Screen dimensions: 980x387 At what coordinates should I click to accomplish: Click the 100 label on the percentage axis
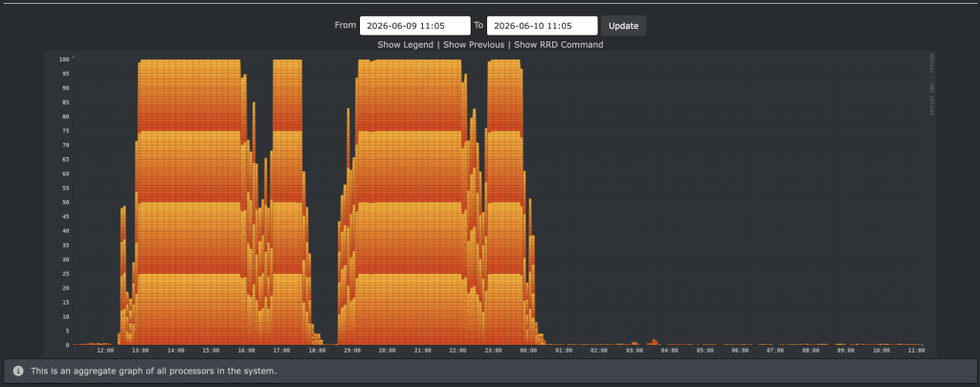(64, 59)
